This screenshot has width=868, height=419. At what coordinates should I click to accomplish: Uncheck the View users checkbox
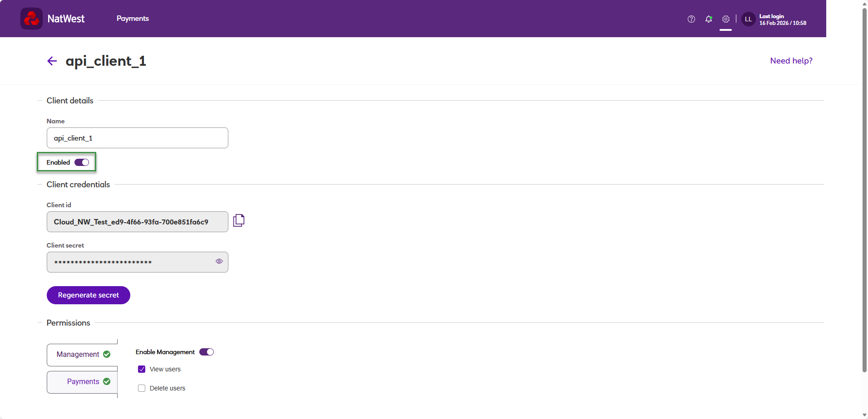click(142, 369)
